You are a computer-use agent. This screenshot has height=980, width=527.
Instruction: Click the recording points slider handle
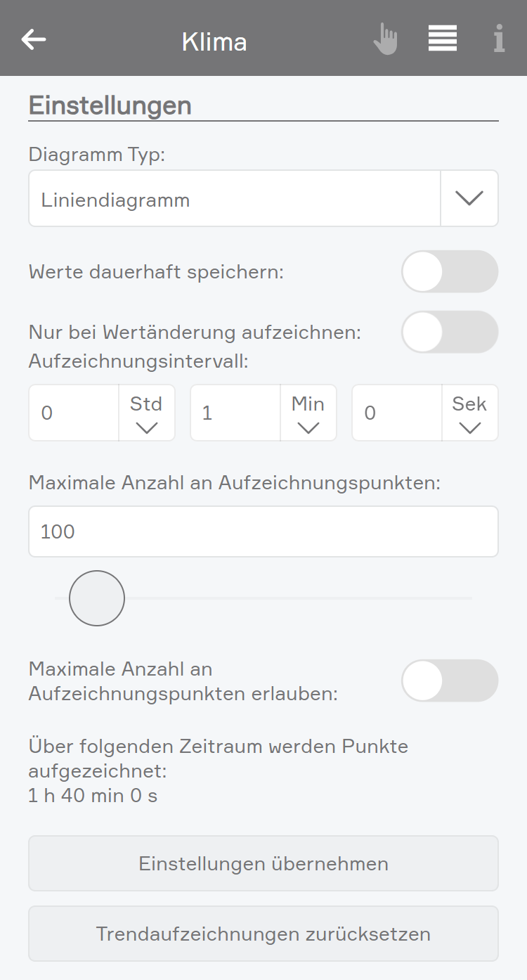pos(97,598)
